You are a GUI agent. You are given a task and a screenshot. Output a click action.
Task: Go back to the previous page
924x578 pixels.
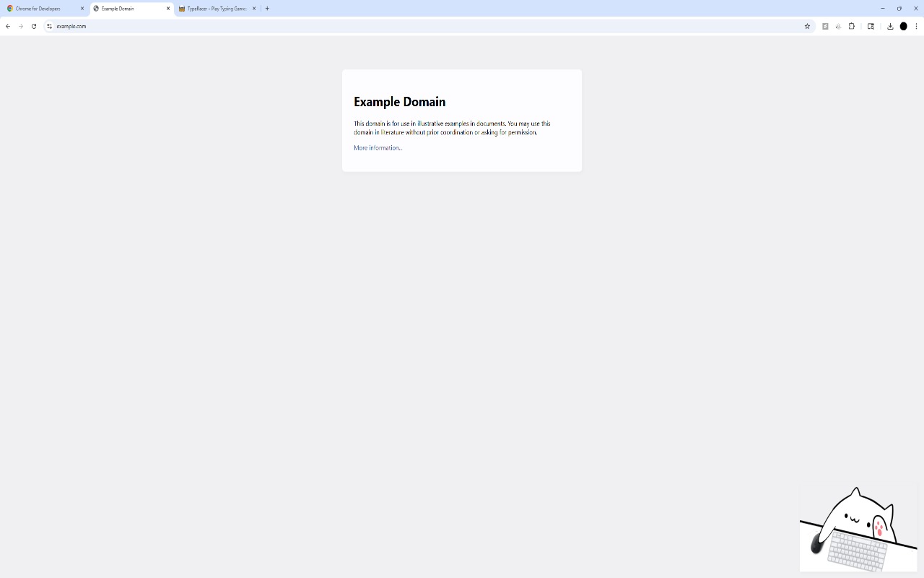8,26
